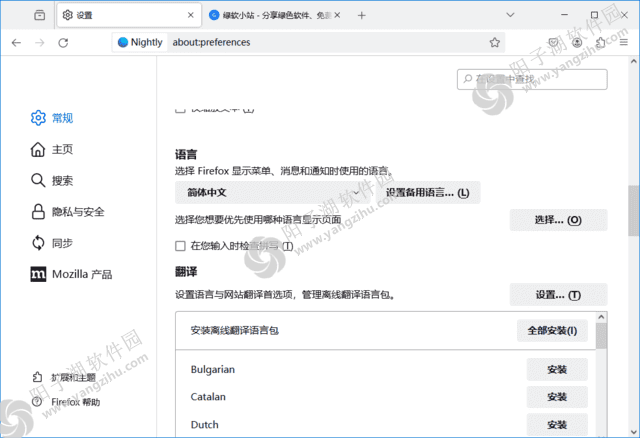Image resolution: width=640 pixels, height=438 pixels.
Task: Click the page scrollbar up arrow
Action: tap(633, 62)
